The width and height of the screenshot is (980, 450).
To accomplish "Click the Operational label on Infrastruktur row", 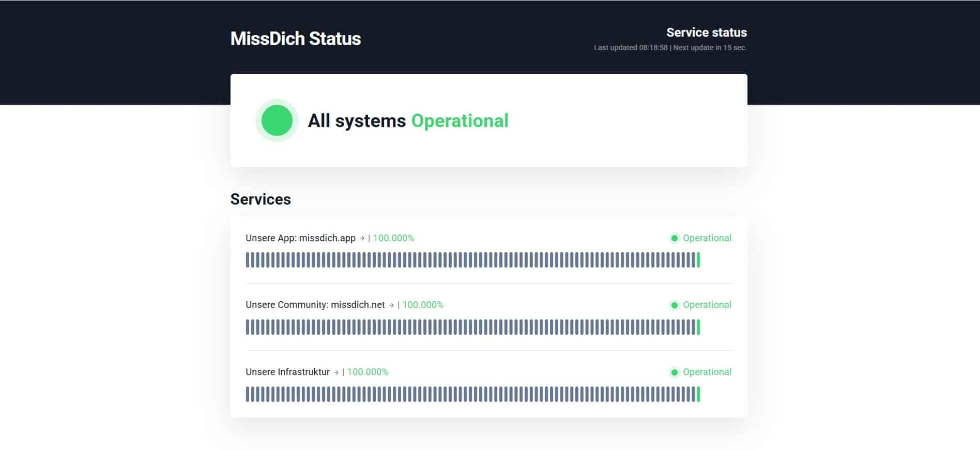I will (x=707, y=372).
